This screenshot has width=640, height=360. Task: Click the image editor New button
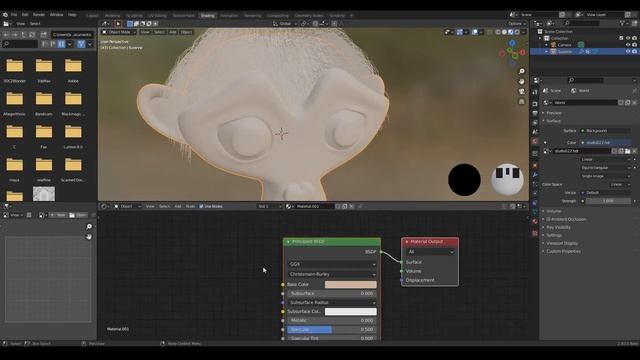click(58, 215)
